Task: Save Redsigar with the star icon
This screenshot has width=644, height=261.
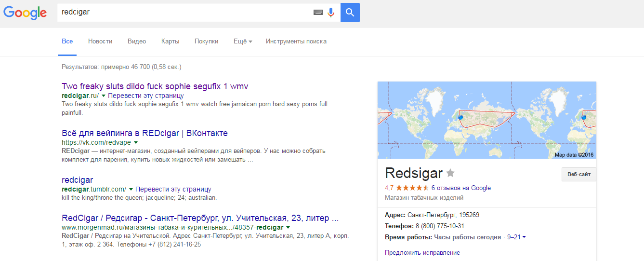Action: coord(450,173)
